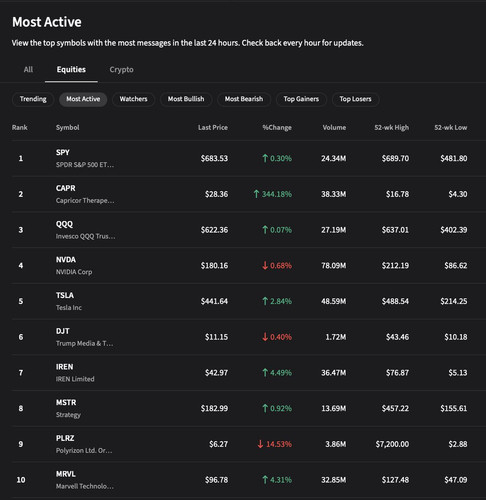Click NVDA volume 78.09M
This screenshot has width=486, height=500.
tap(334, 266)
